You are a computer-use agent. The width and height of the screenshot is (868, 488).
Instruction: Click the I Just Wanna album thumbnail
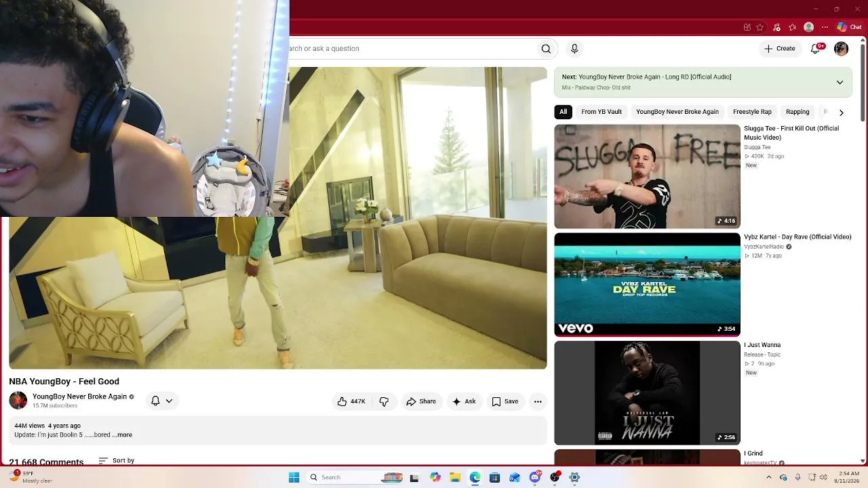coord(647,393)
